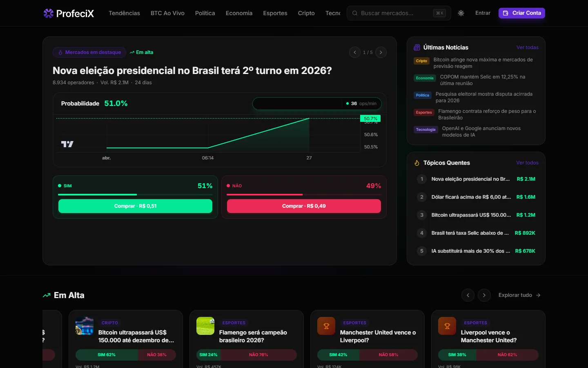
Task: Click the Bitcoin market thumbnail image
Action: (x=85, y=326)
